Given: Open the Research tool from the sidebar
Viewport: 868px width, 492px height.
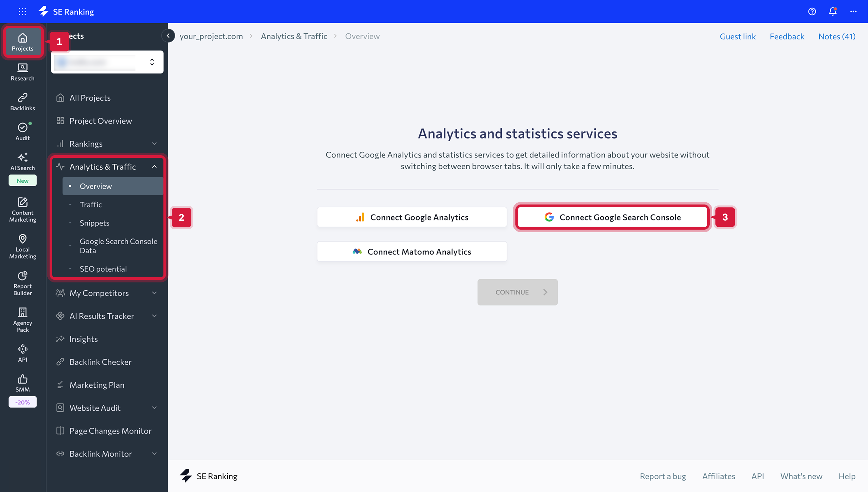Looking at the screenshot, I should (22, 71).
